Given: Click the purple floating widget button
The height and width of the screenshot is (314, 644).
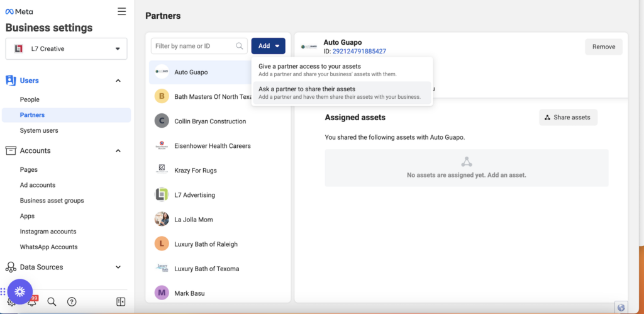Looking at the screenshot, I should tap(19, 292).
